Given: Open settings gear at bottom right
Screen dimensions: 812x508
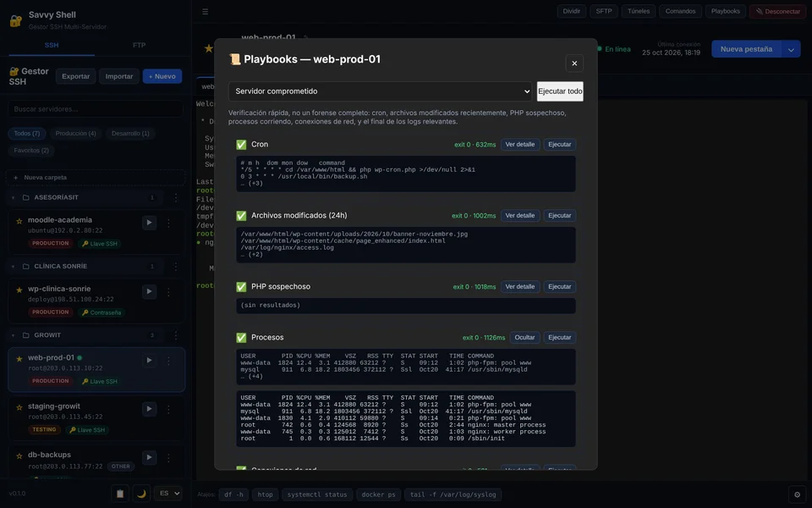Looking at the screenshot, I should 797,494.
